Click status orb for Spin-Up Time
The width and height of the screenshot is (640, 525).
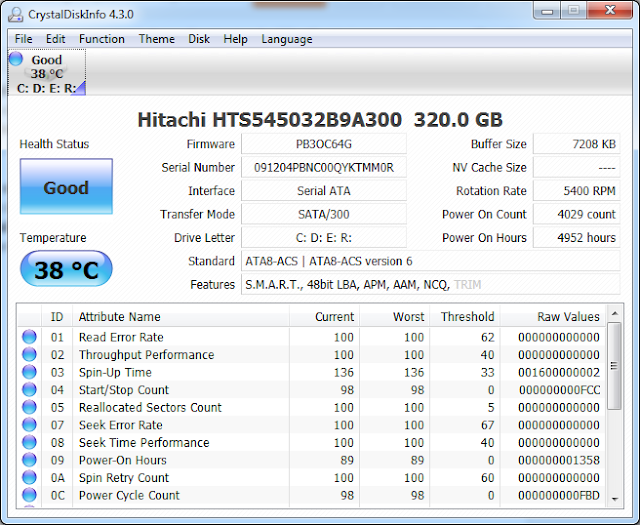pyautogui.click(x=29, y=372)
